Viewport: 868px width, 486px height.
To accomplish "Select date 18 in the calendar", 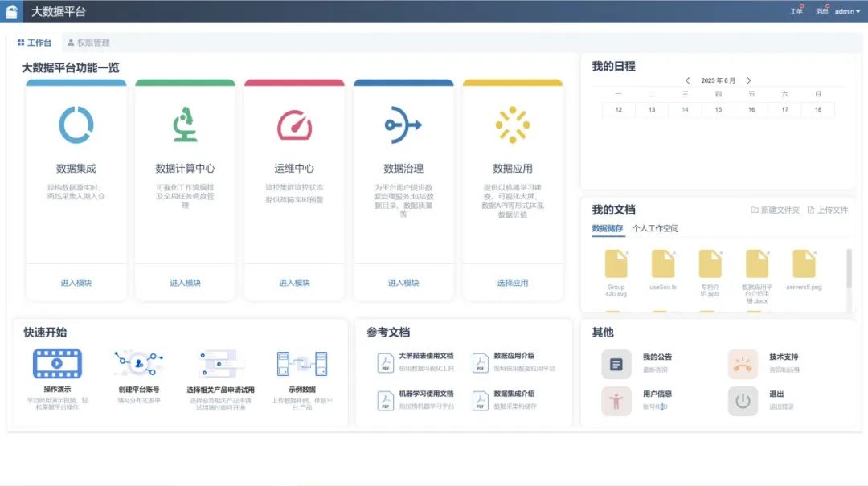I will (x=817, y=109).
